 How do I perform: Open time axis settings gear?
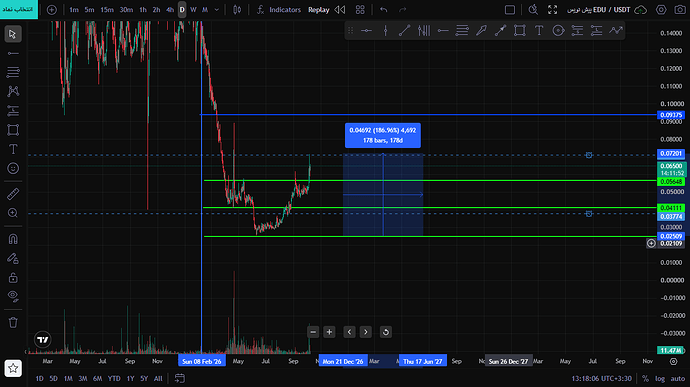click(673, 361)
